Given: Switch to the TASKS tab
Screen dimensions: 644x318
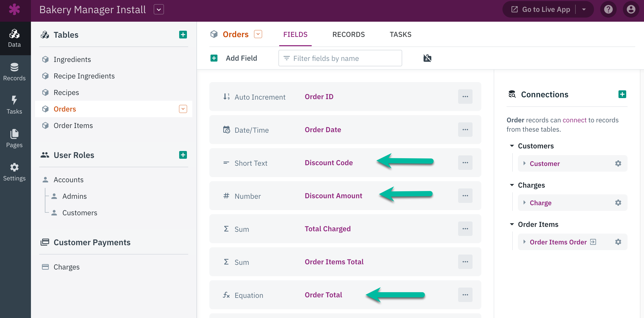Looking at the screenshot, I should point(400,34).
